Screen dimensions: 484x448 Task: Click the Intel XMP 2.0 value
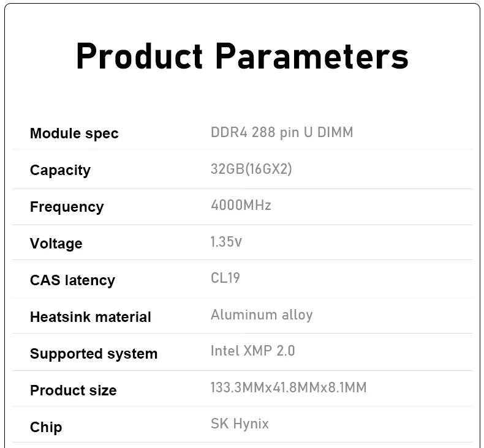[253, 351]
